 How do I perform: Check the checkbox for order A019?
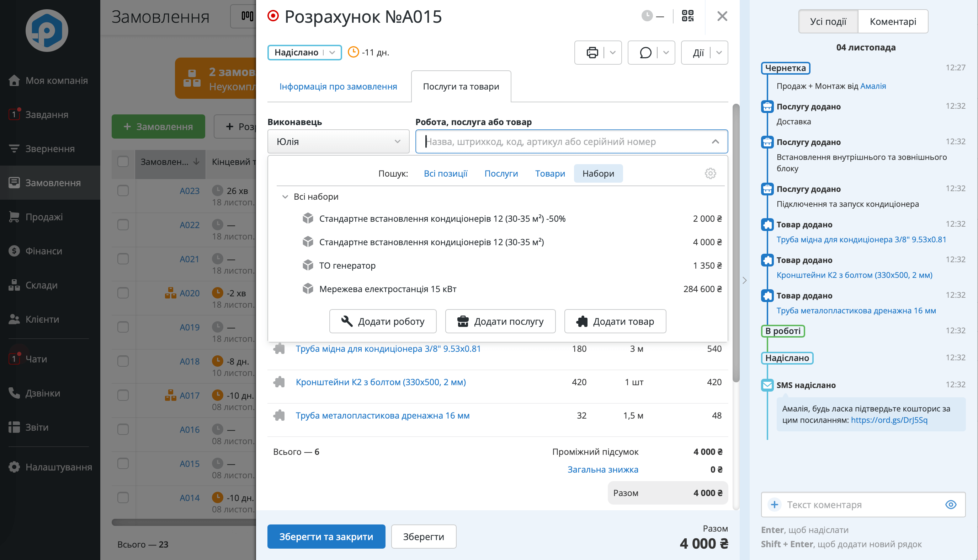[123, 327]
